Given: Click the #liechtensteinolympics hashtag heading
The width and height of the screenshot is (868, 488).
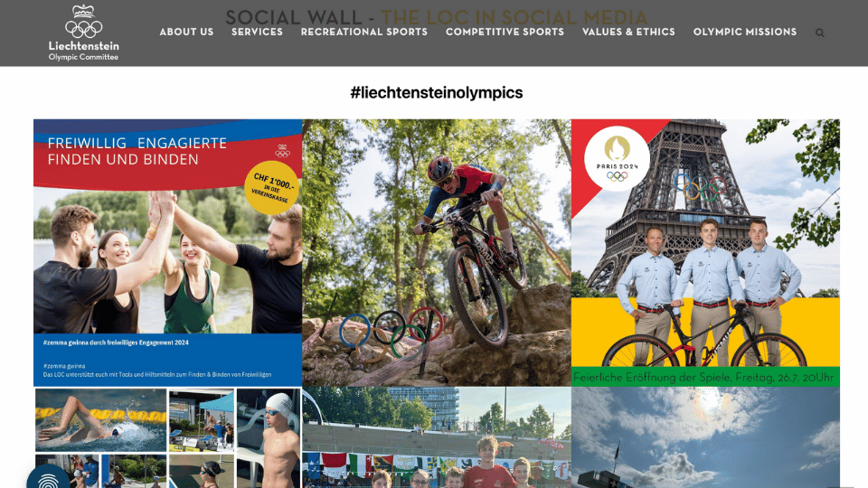Looking at the screenshot, I should (436, 92).
